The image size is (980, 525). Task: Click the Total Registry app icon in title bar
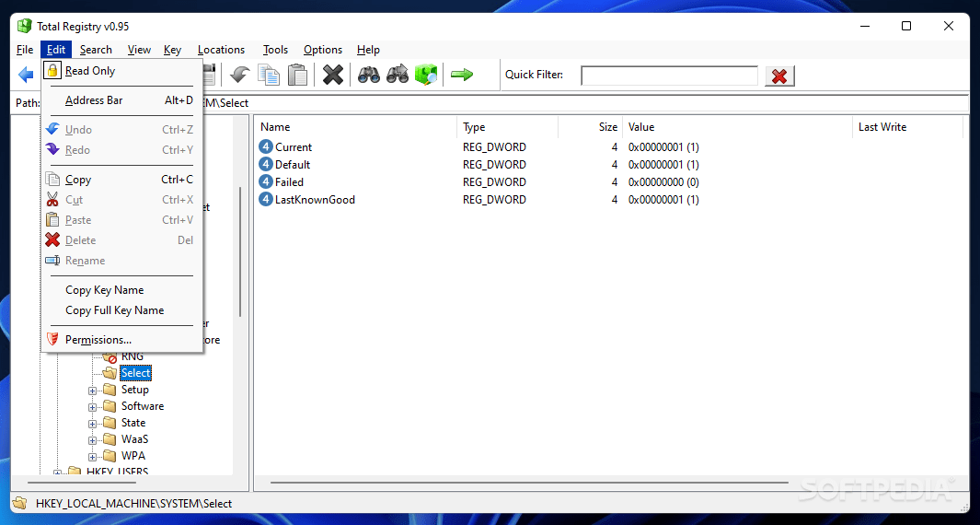point(24,27)
